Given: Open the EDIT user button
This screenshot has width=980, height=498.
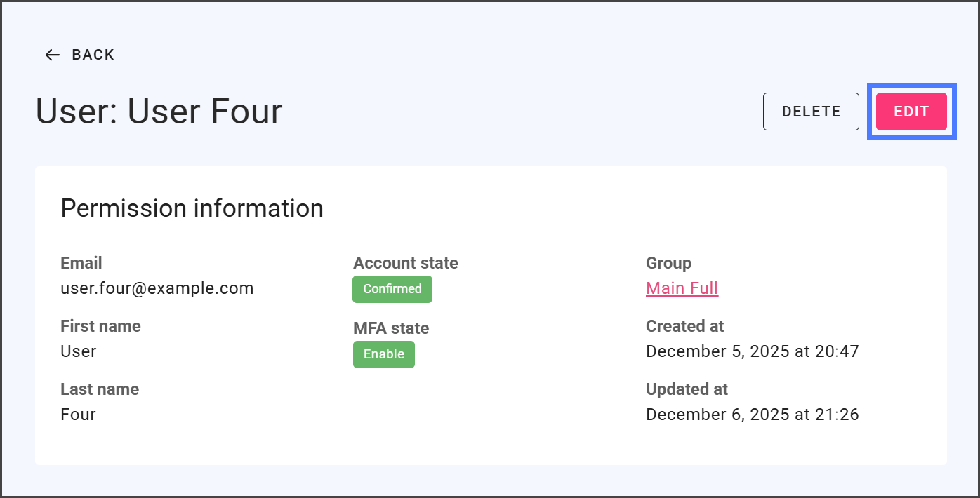Looking at the screenshot, I should (911, 112).
